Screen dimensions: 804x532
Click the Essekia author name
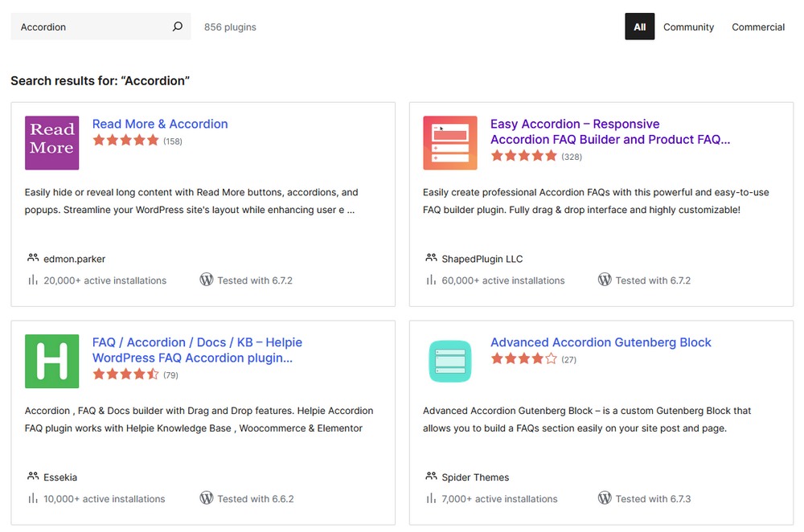point(60,477)
